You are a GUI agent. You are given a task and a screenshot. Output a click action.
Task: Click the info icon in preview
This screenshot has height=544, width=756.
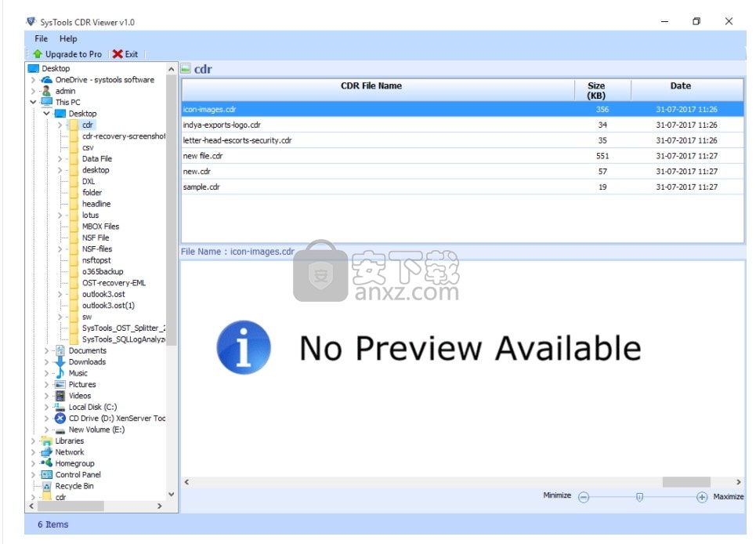pyautogui.click(x=244, y=347)
